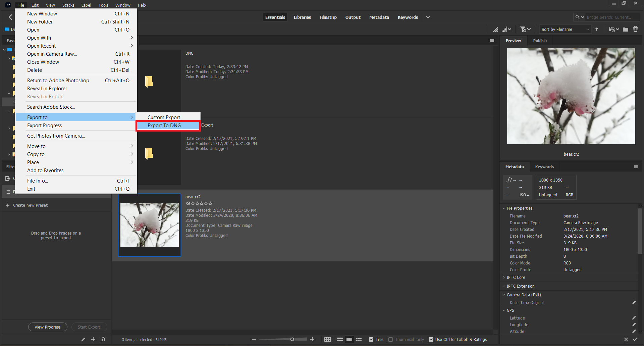Click the ascending order arrow icon

coord(597,30)
